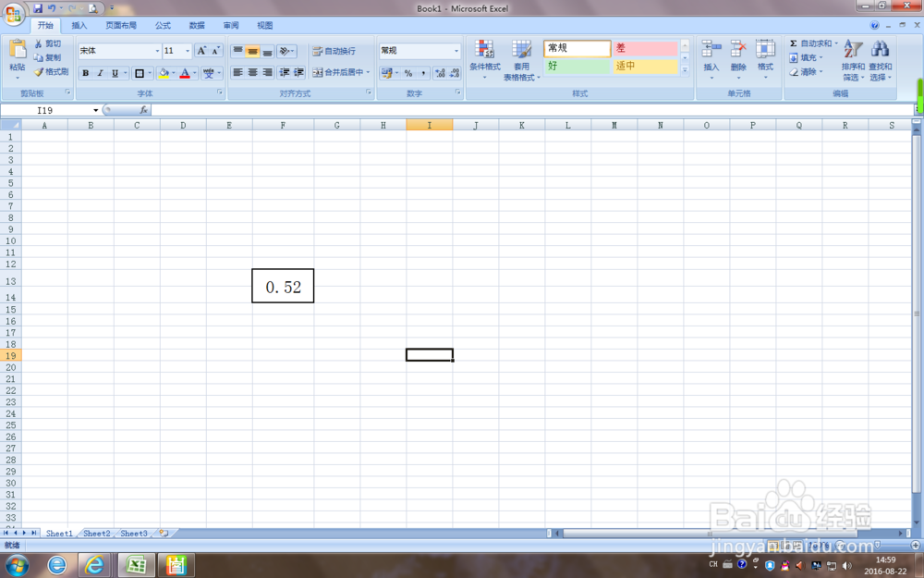Viewport: 924px width, 578px height.
Task: Increase indent in alignment group
Action: point(299,72)
